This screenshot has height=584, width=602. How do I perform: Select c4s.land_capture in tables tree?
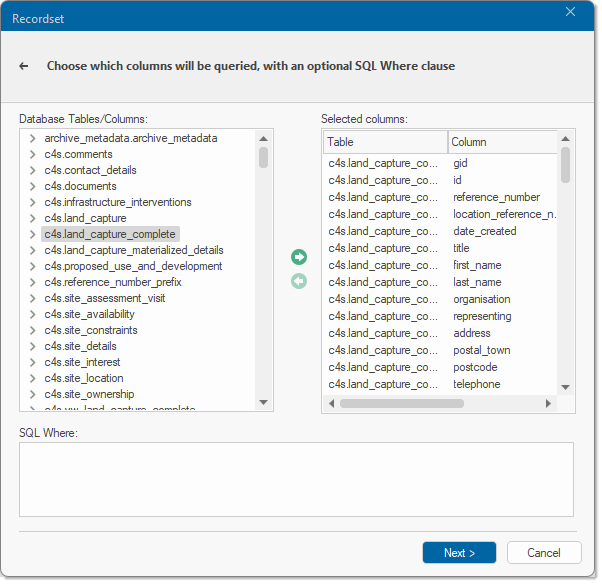click(x=85, y=218)
